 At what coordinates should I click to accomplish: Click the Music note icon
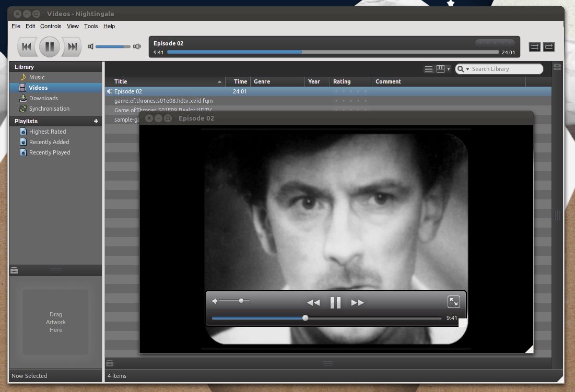coord(23,77)
